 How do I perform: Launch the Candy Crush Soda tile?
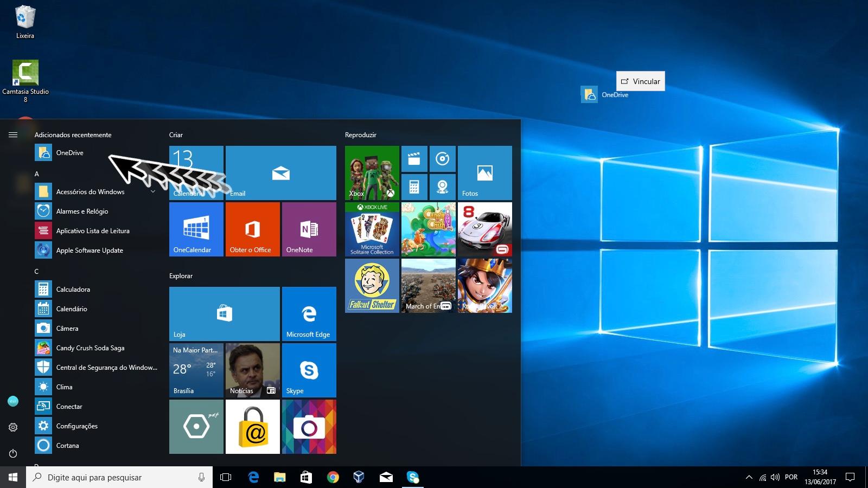click(x=429, y=229)
